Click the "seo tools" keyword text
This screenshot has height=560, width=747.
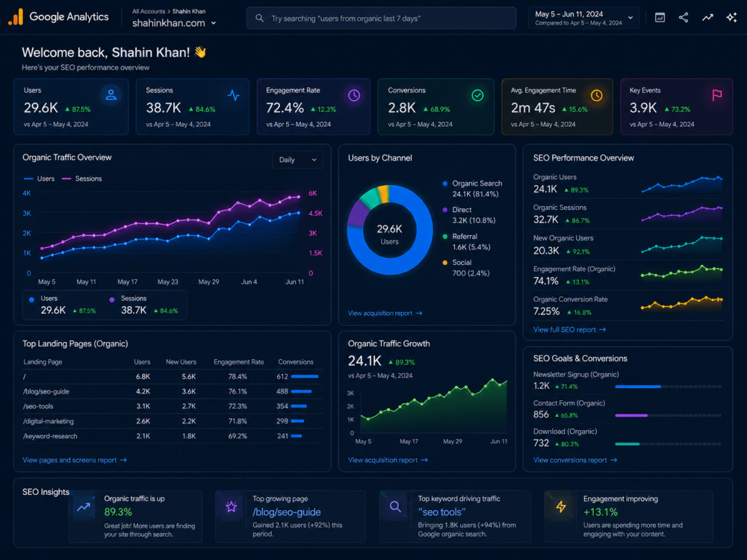pos(441,512)
